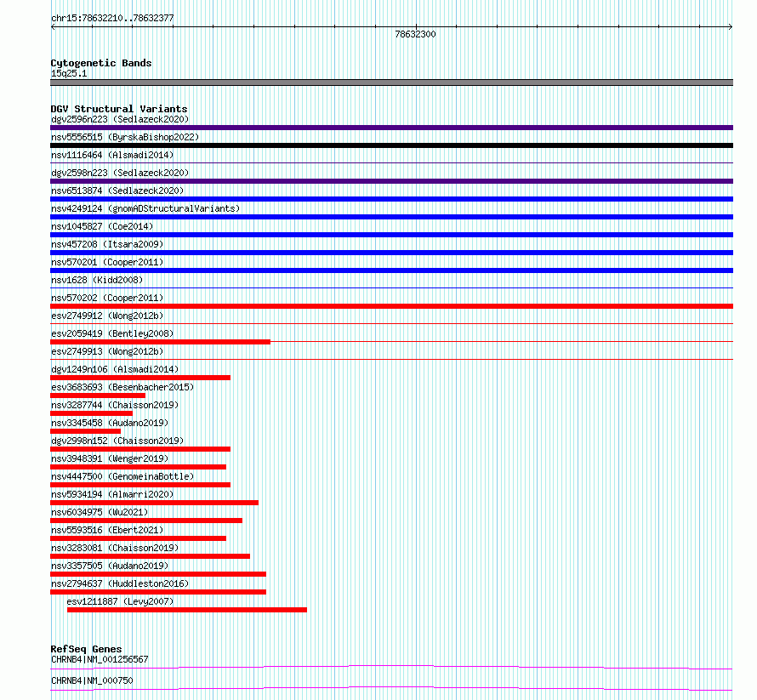Viewport: 757px width, 700px height.
Task: Click the CHRNB4|NM_000750 gene label
Action: [x=92, y=680]
